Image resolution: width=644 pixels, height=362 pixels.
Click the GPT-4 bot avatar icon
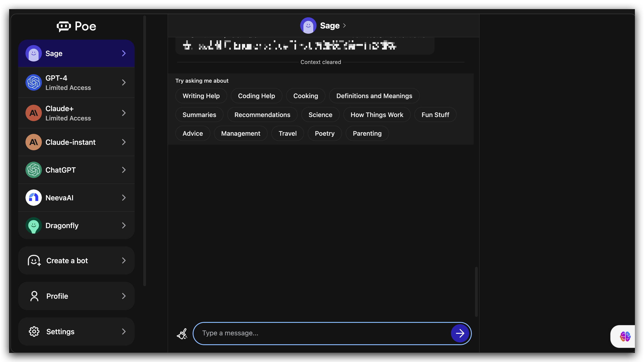[x=33, y=82]
